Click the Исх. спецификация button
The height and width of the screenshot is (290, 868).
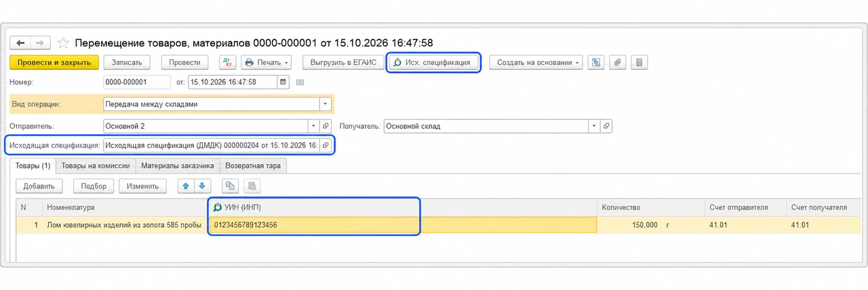(433, 62)
